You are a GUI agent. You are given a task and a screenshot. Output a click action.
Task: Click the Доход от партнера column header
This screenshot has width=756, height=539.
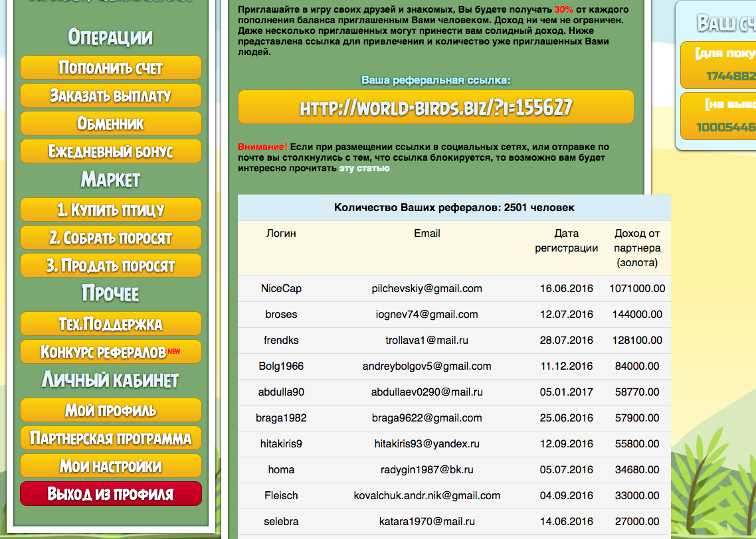pos(637,248)
